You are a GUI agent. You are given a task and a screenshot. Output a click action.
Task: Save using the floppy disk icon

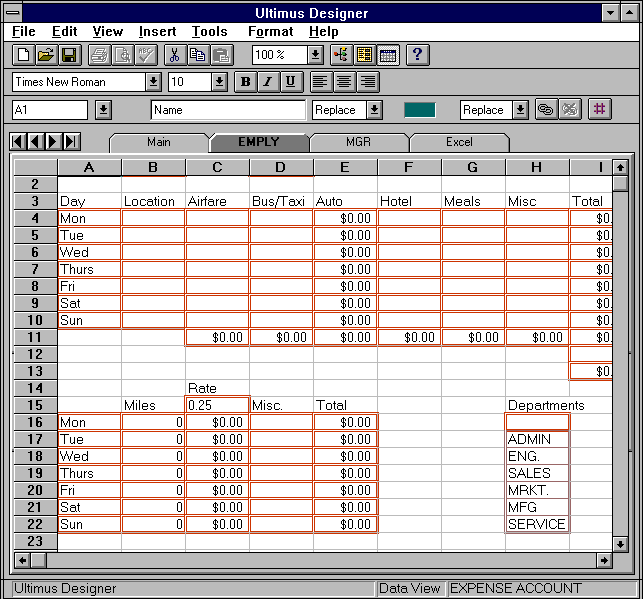tap(69, 55)
